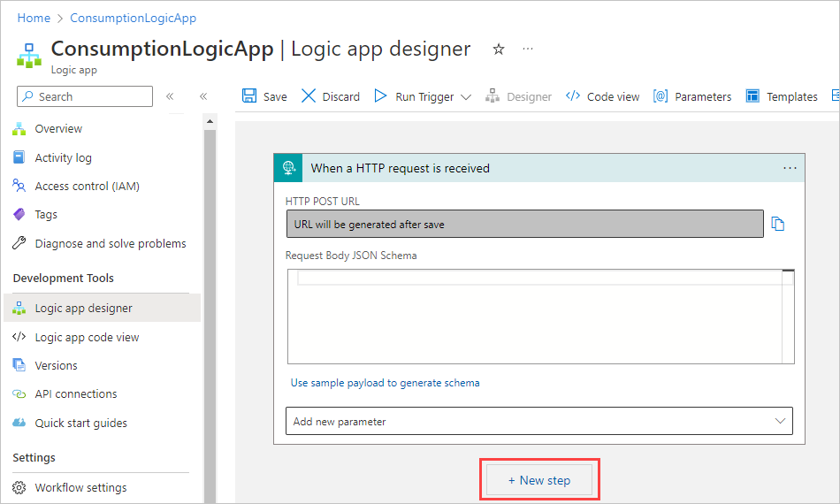Select Access control (IAM) menu item

coord(87,186)
